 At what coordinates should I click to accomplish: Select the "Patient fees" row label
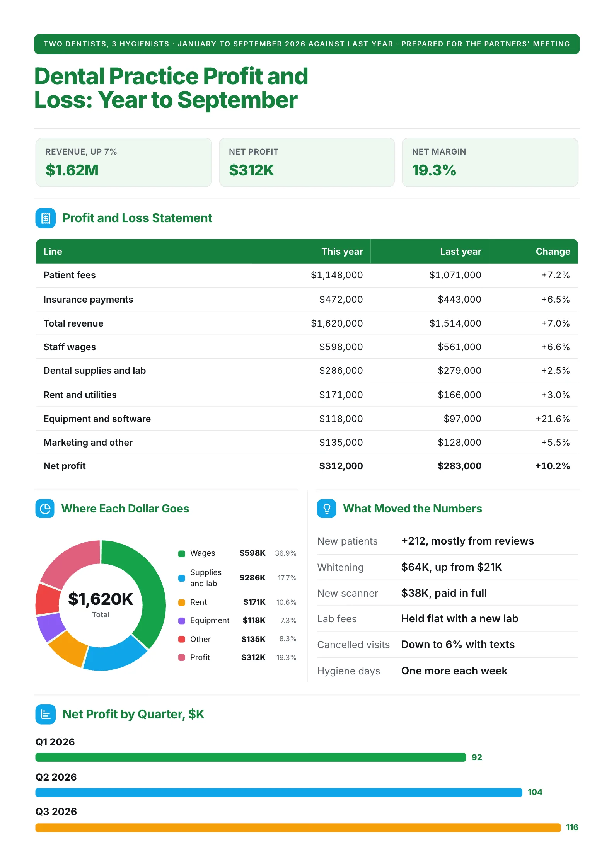point(70,275)
